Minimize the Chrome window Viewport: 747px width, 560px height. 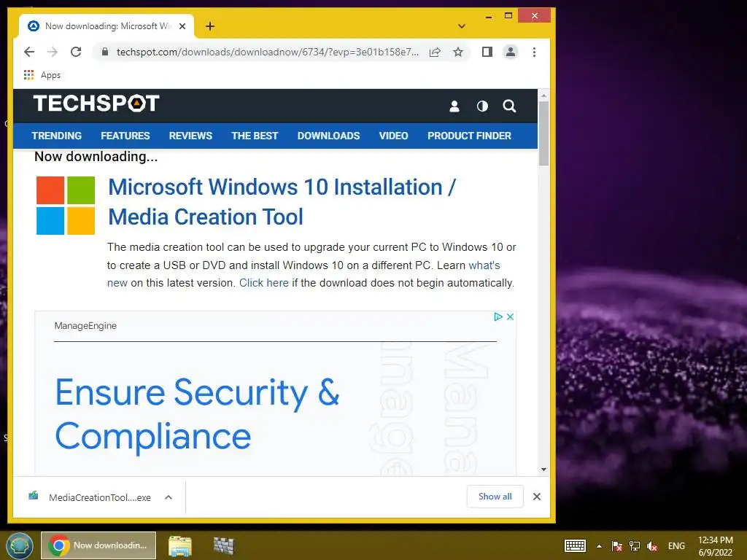tap(488, 16)
